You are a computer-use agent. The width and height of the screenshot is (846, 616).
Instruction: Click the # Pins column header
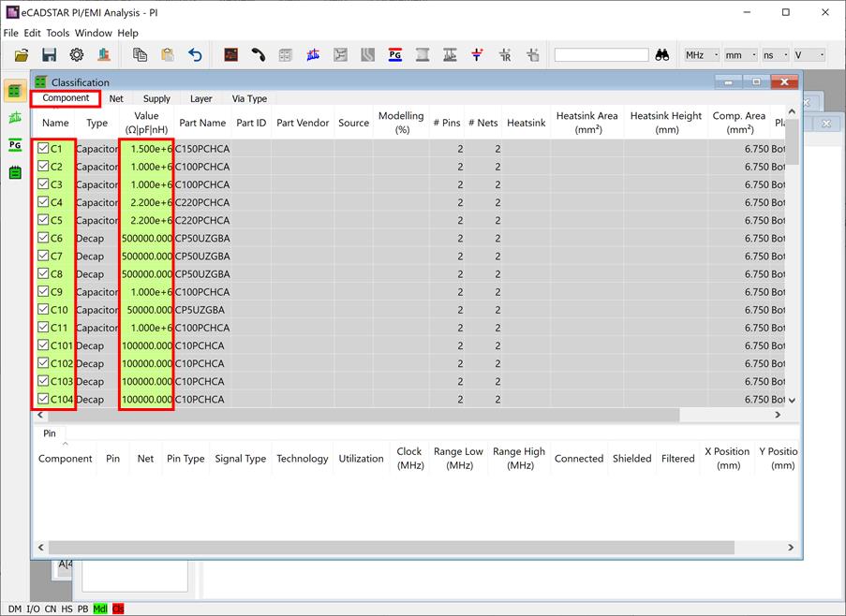click(x=447, y=123)
